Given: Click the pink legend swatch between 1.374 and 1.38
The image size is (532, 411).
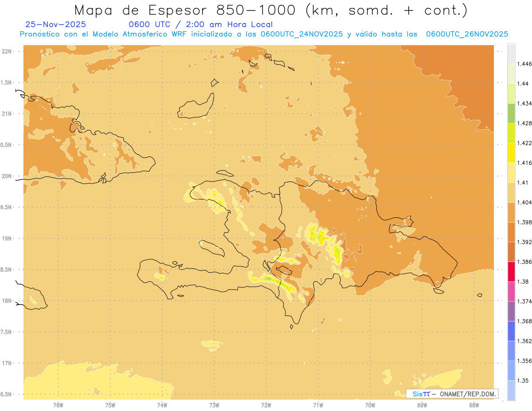Looking at the screenshot, I should tap(511, 291).
